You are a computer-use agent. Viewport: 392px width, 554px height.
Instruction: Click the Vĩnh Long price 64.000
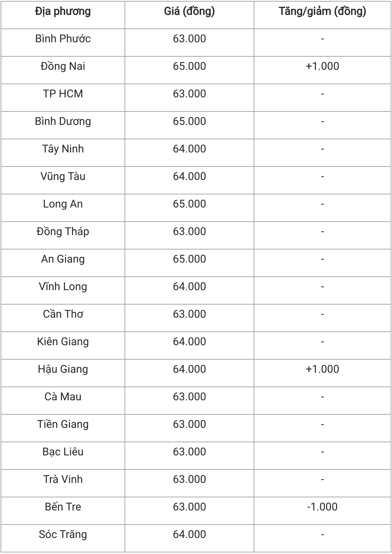click(x=189, y=287)
